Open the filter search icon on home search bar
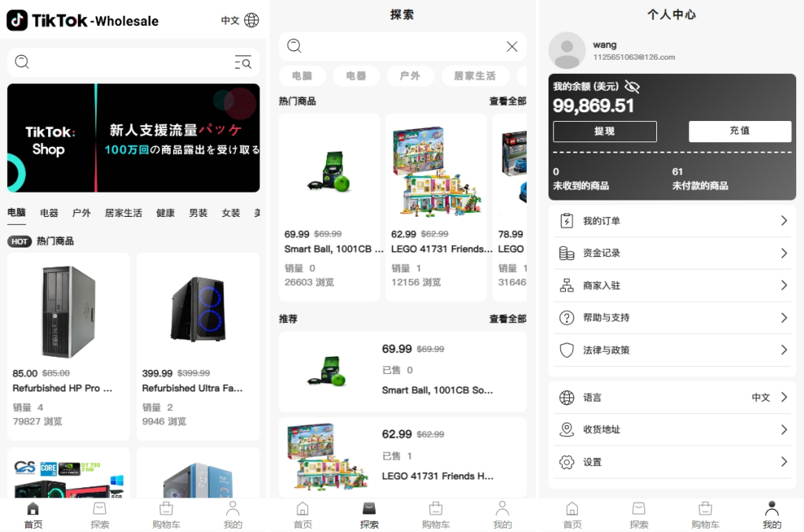This screenshot has height=532, width=804. tap(243, 62)
